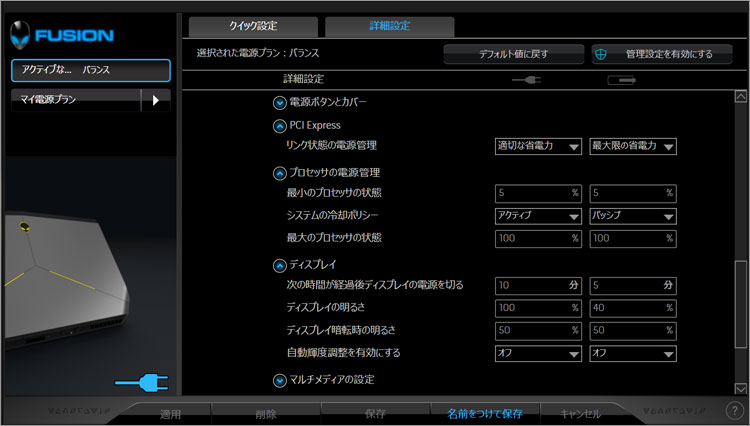750x426 pixels.
Task: Click scrollbar down arrow
Action: pyautogui.click(x=740, y=388)
